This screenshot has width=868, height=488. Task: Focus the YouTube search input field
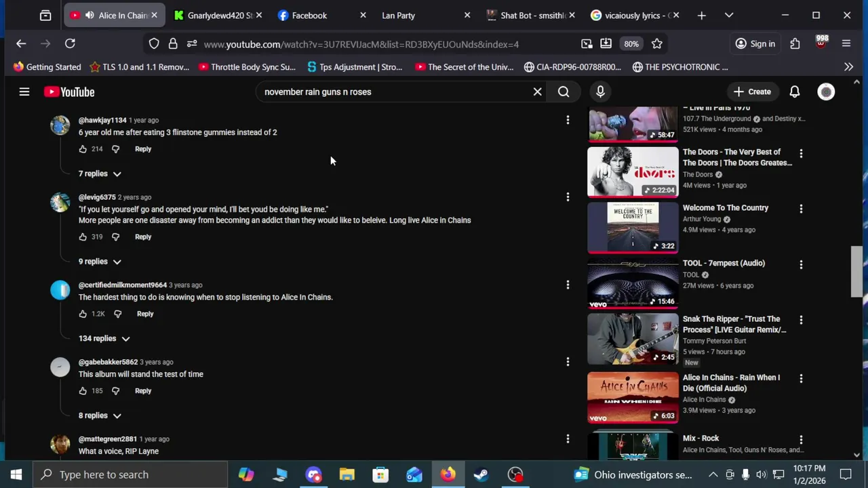(393, 91)
